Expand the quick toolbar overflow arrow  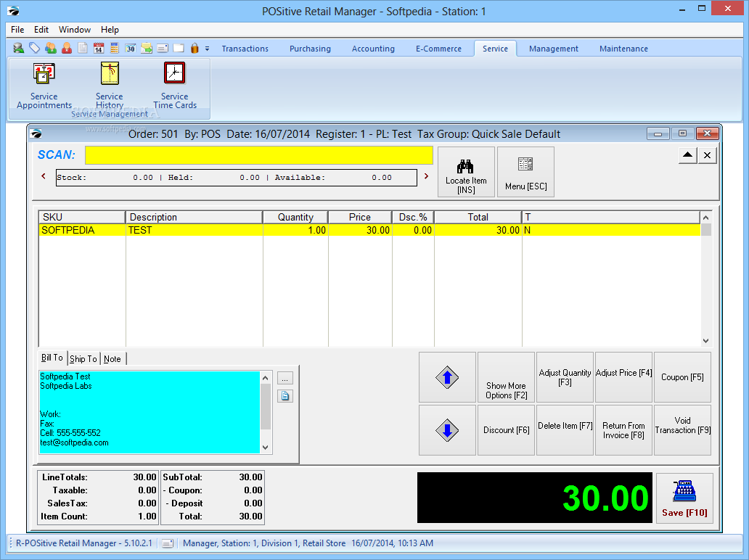tap(208, 49)
